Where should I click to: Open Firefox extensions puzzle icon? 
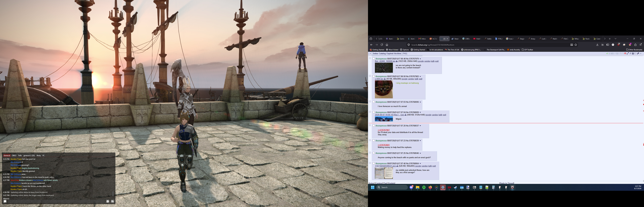pos(635,45)
